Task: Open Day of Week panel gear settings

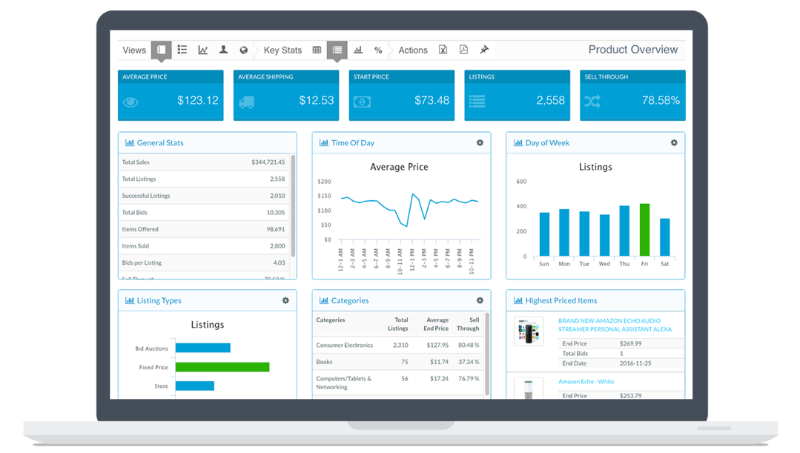Action: [674, 143]
